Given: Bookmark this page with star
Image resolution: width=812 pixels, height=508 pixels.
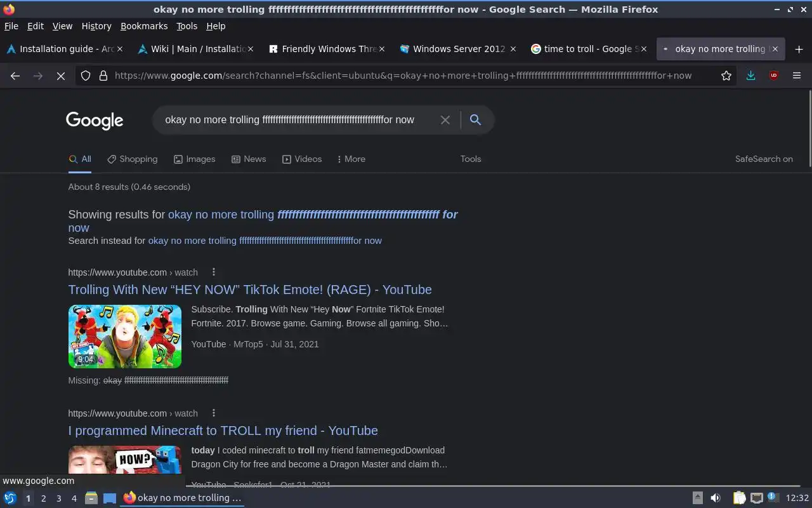Looking at the screenshot, I should click(726, 76).
